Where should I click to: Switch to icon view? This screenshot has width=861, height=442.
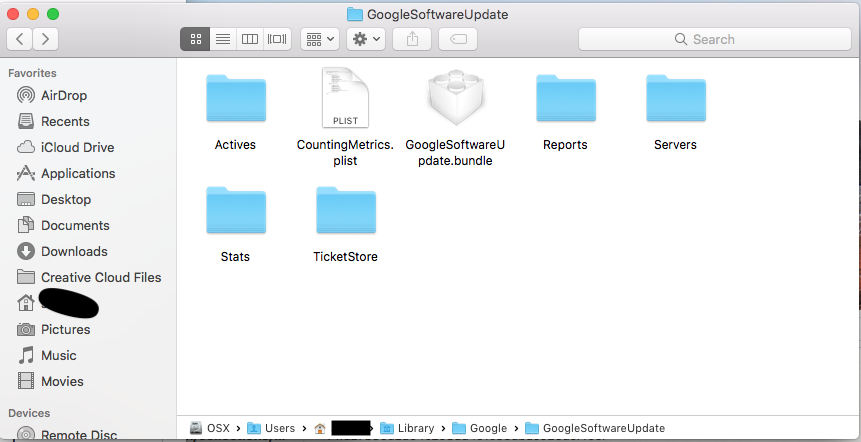click(195, 39)
